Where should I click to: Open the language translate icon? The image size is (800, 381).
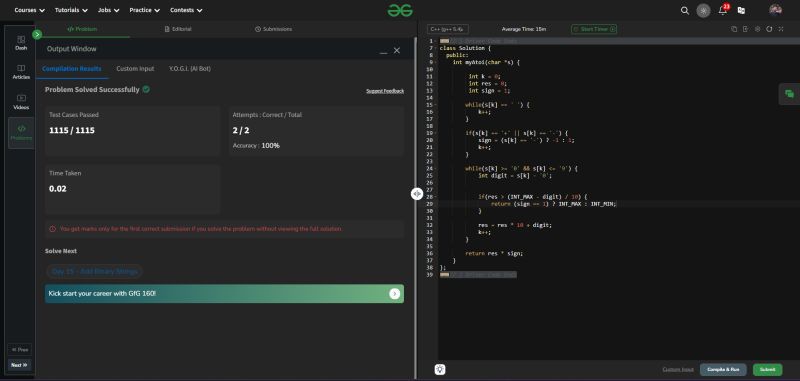point(741,10)
